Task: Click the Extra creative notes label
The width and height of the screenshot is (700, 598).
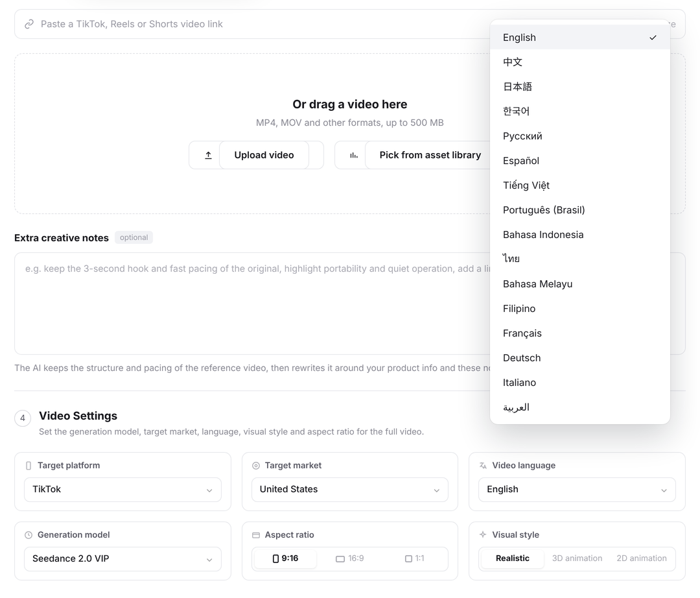Action: [62, 238]
